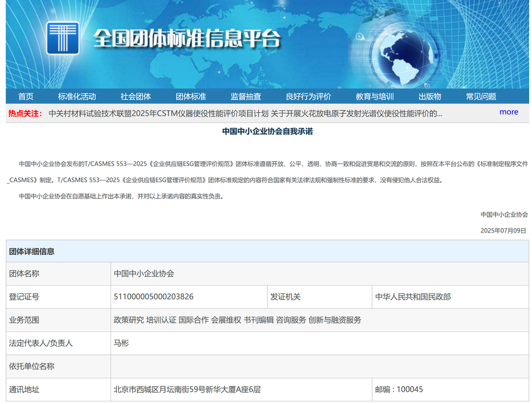Open the 出版物 navigation menu
Viewport: 532px width, 404px height.
click(431, 97)
